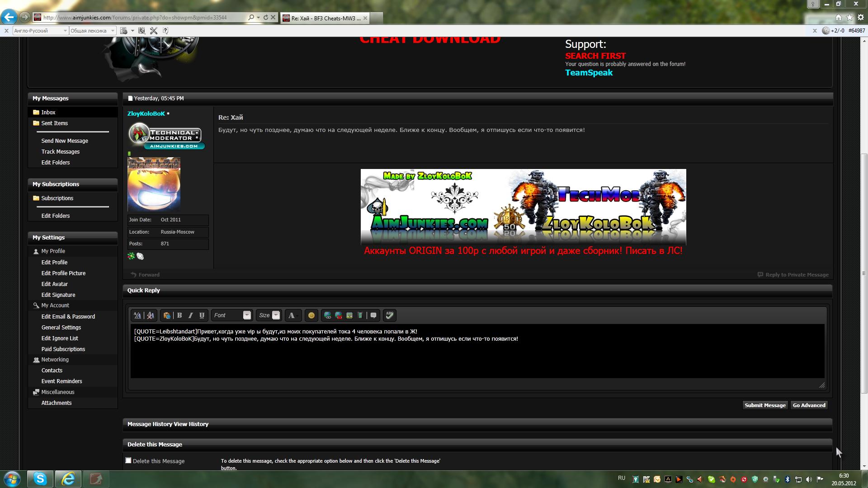The width and height of the screenshot is (868, 488).
Task: Click the spell check ABC icon
Action: tap(389, 315)
